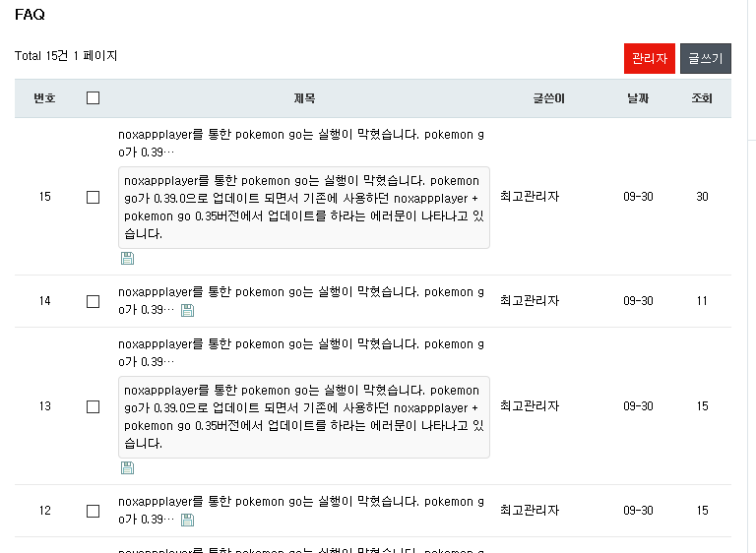The height and width of the screenshot is (553, 756).
Task: Open post 12 title link
Action: 301,511
